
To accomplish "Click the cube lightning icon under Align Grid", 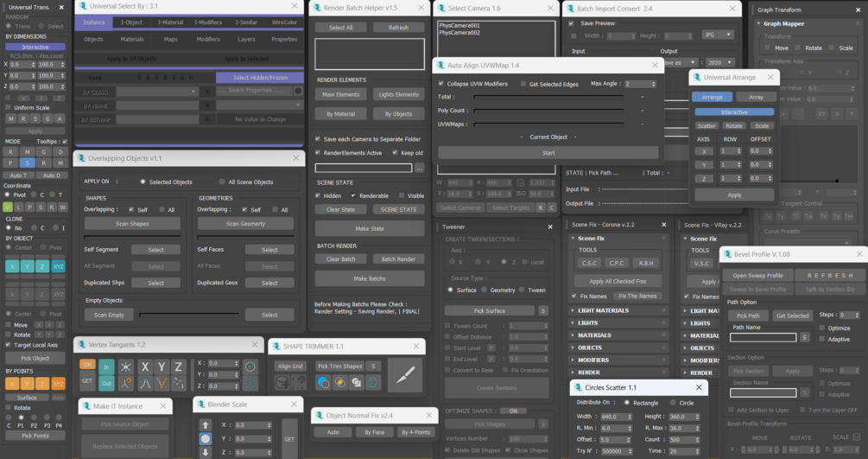I will 282,382.
